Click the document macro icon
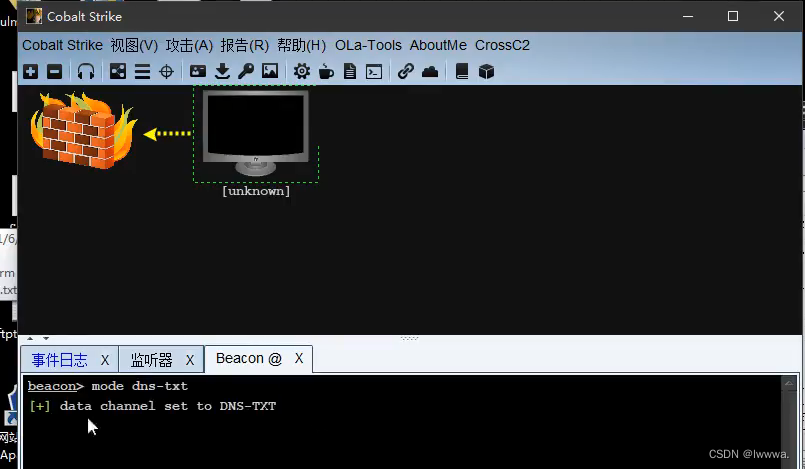This screenshot has width=805, height=469. click(350, 71)
